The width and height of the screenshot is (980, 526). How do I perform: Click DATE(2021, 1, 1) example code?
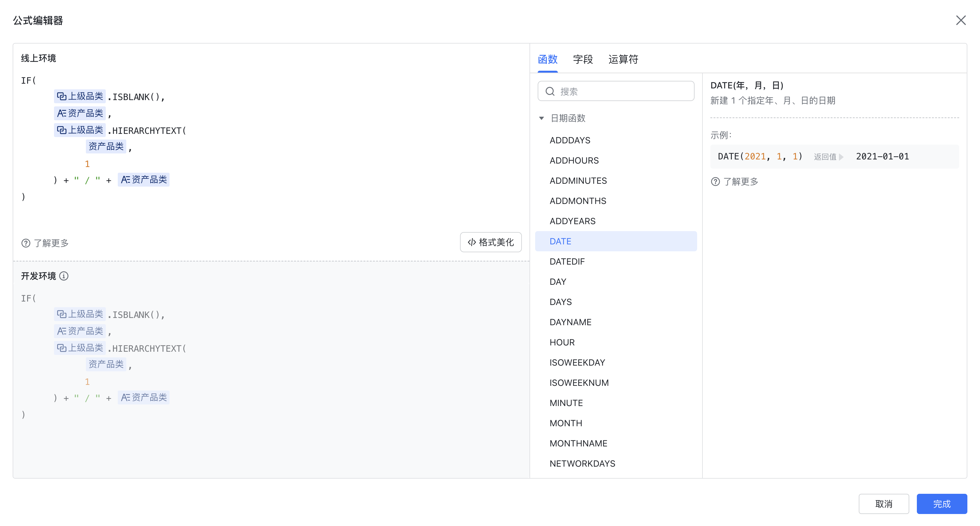(x=760, y=156)
